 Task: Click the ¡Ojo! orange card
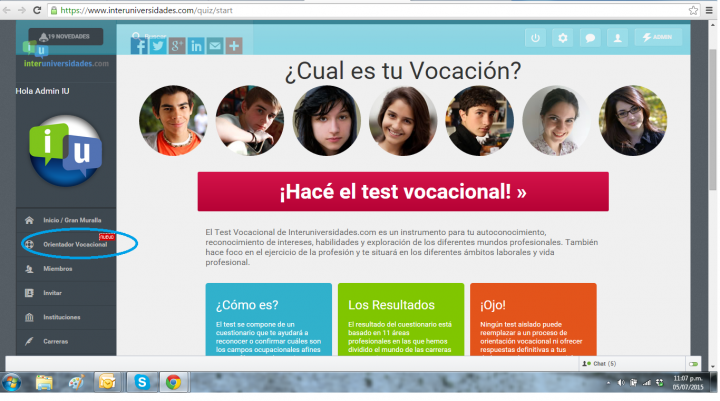coord(533,319)
